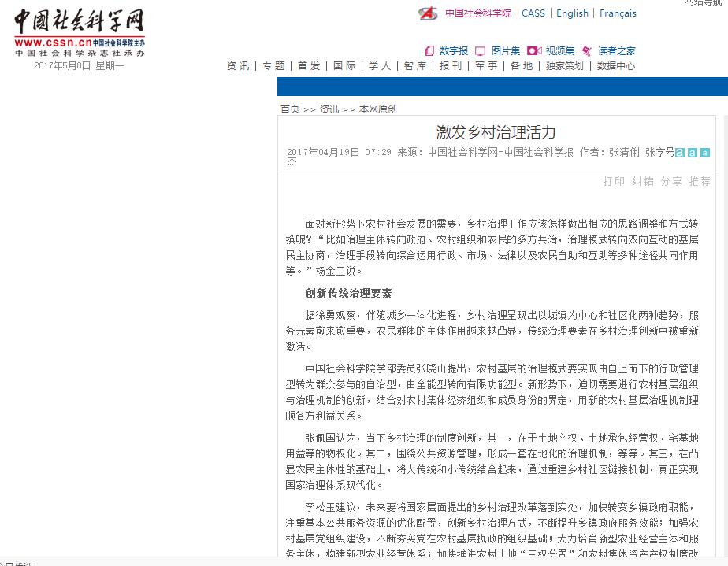Go to the 数据中心 menu item
Viewport: 728px width, 566px height.
click(x=615, y=66)
